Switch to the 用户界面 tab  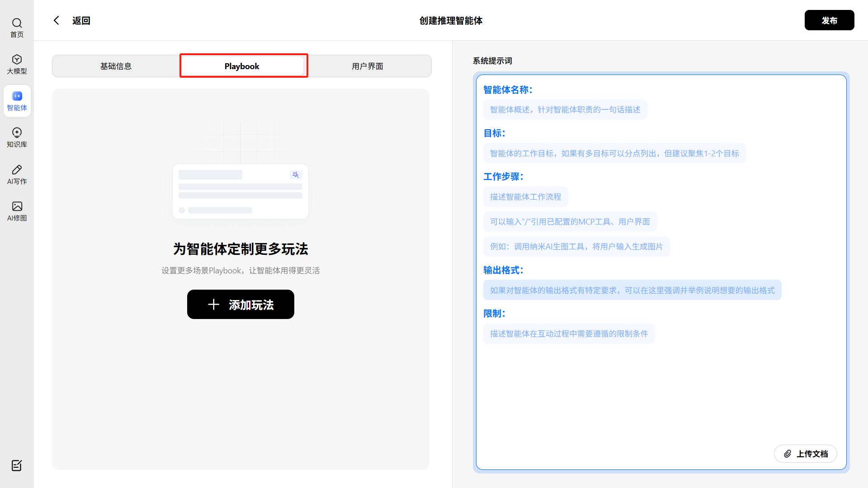click(368, 66)
